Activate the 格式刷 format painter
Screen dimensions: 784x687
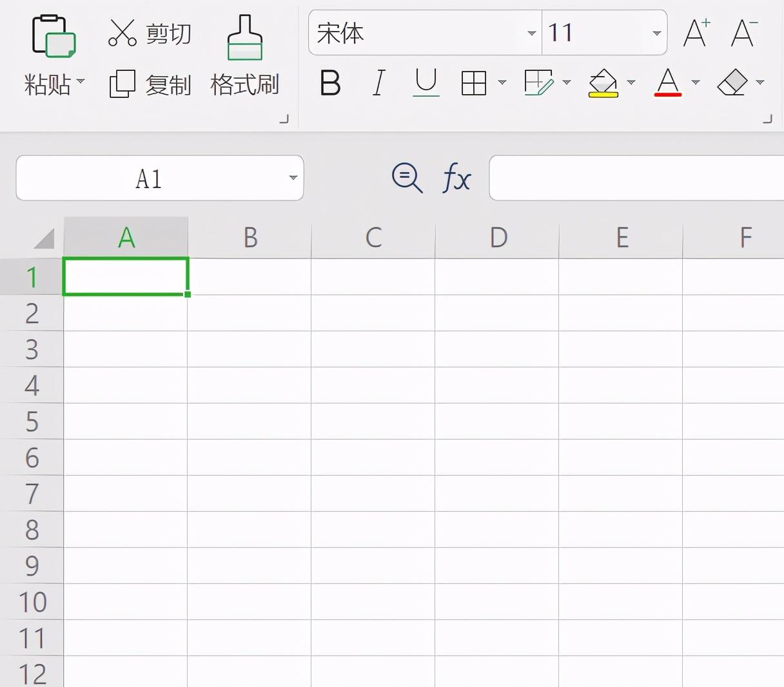(244, 57)
